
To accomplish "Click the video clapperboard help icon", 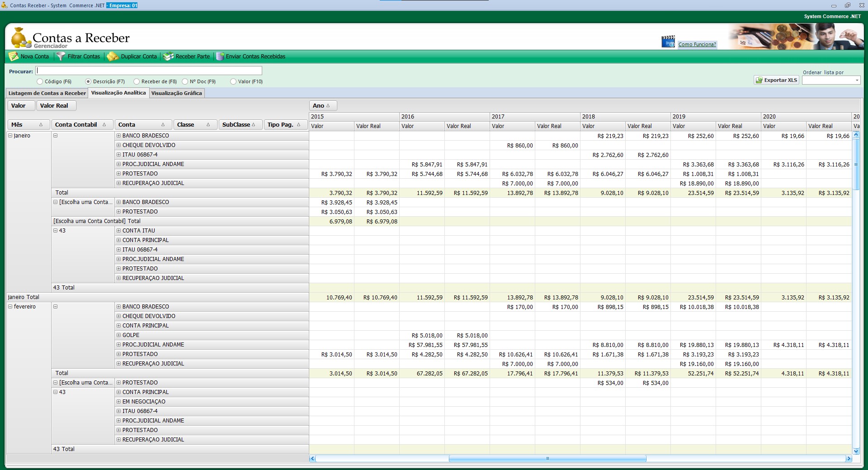I will pyautogui.click(x=668, y=42).
